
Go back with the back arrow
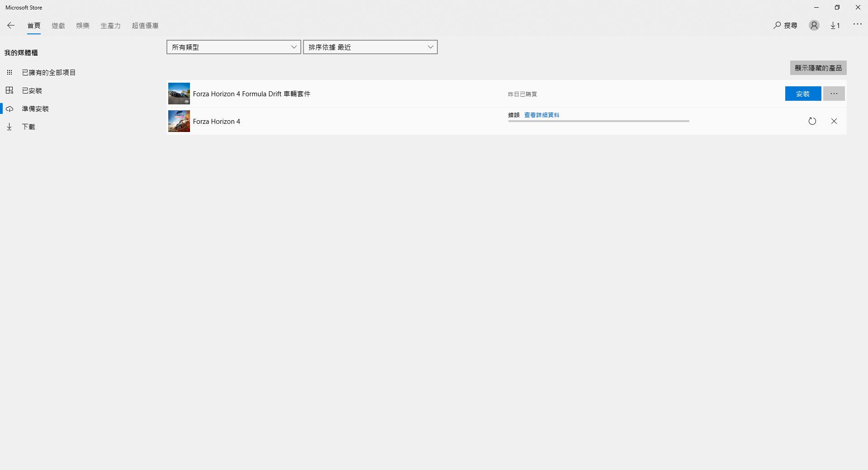(x=11, y=25)
